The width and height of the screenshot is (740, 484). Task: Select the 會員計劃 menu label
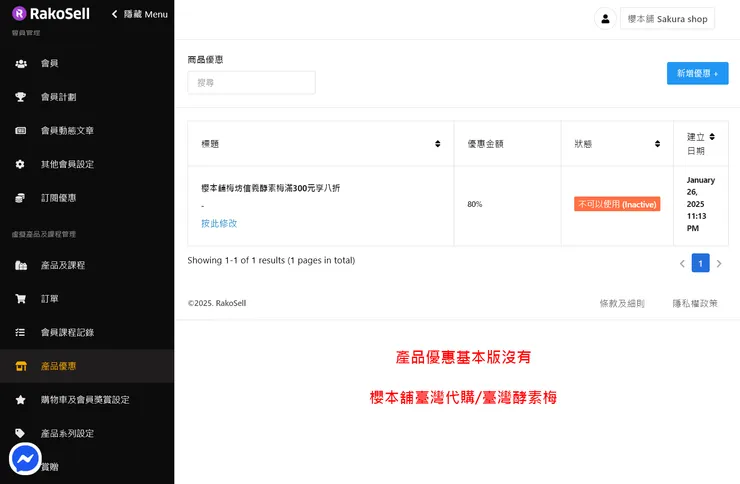click(59, 97)
